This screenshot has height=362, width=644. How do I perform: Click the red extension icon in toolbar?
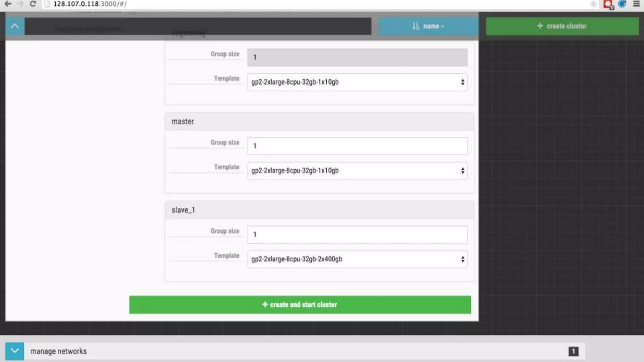pyautogui.click(x=608, y=4)
